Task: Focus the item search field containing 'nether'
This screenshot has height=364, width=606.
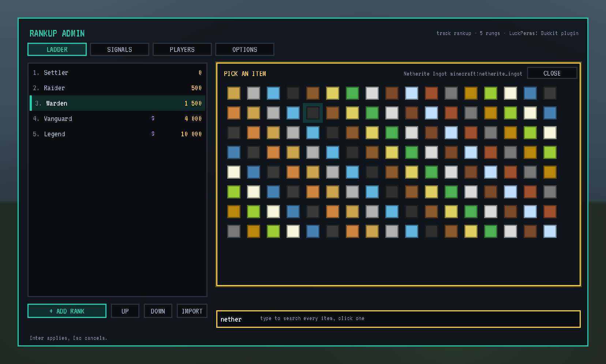Action: point(399,319)
